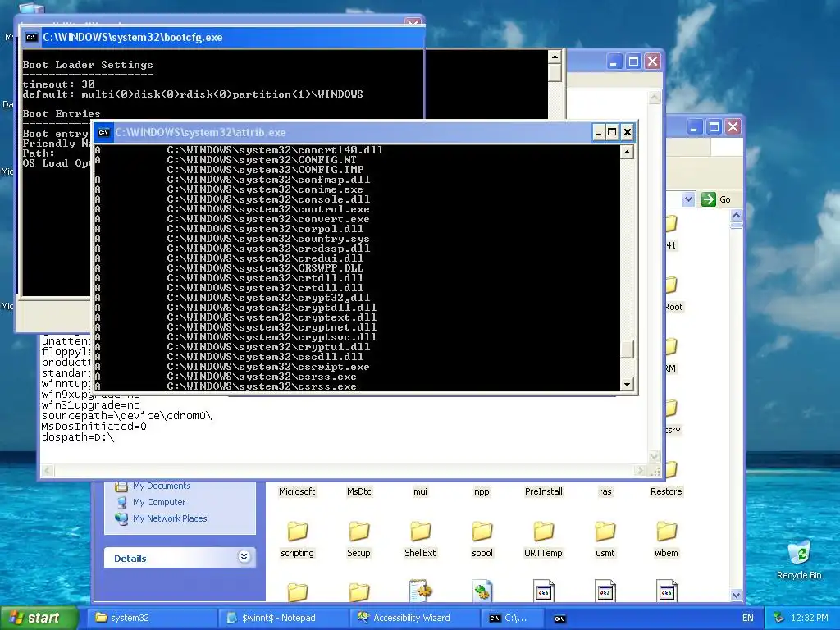
Task: Expand the Details panel chevron
Action: coord(244,557)
